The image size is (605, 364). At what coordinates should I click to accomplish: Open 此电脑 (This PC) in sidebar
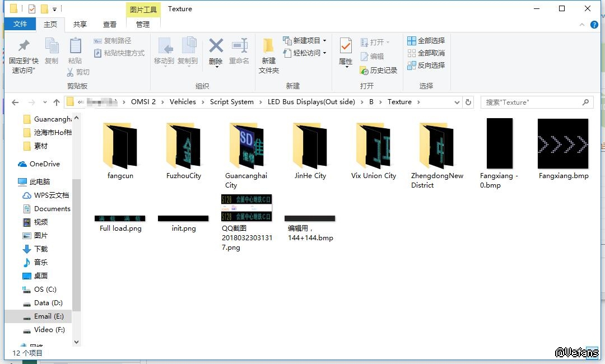tap(34, 181)
